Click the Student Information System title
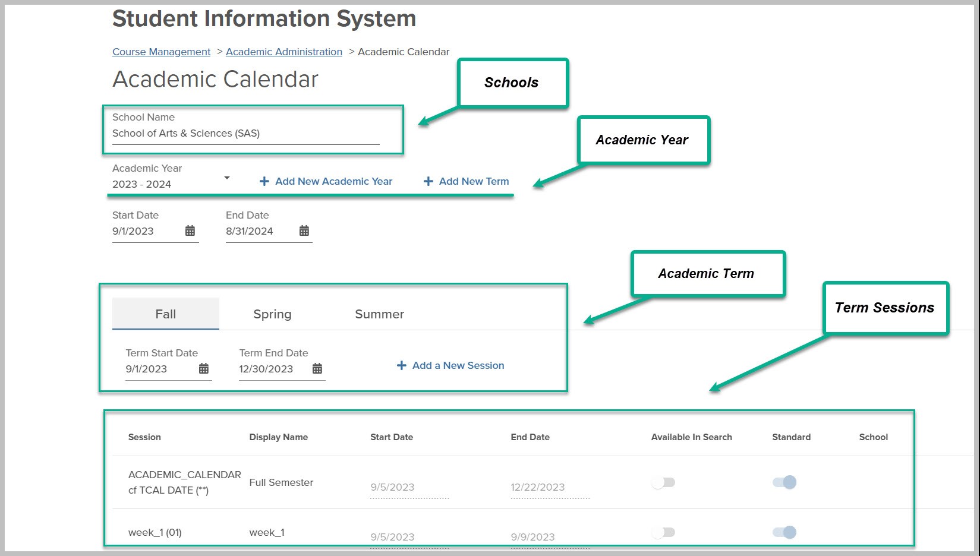 point(264,18)
